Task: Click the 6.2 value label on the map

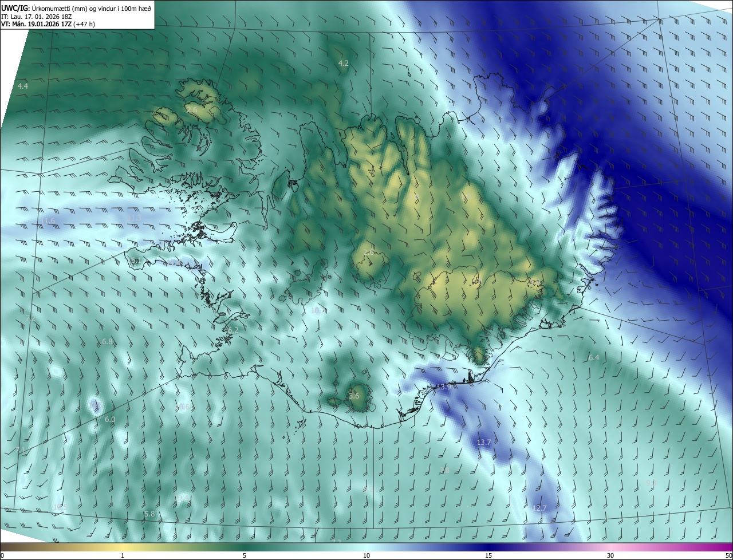Action: [232, 330]
